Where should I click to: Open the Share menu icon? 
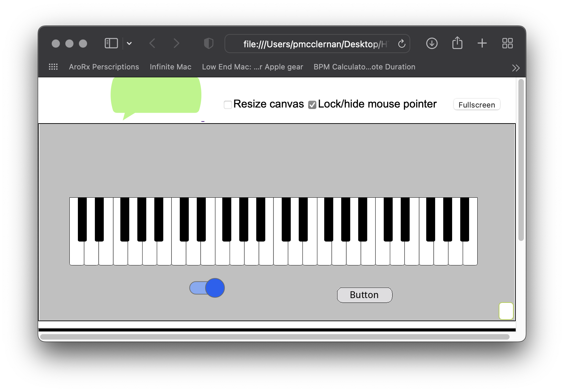pos(457,43)
